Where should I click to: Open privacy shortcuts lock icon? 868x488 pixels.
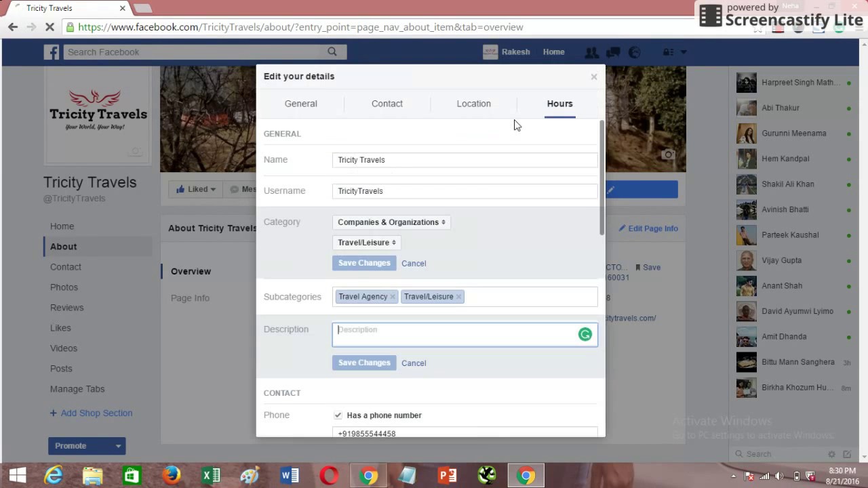(668, 52)
